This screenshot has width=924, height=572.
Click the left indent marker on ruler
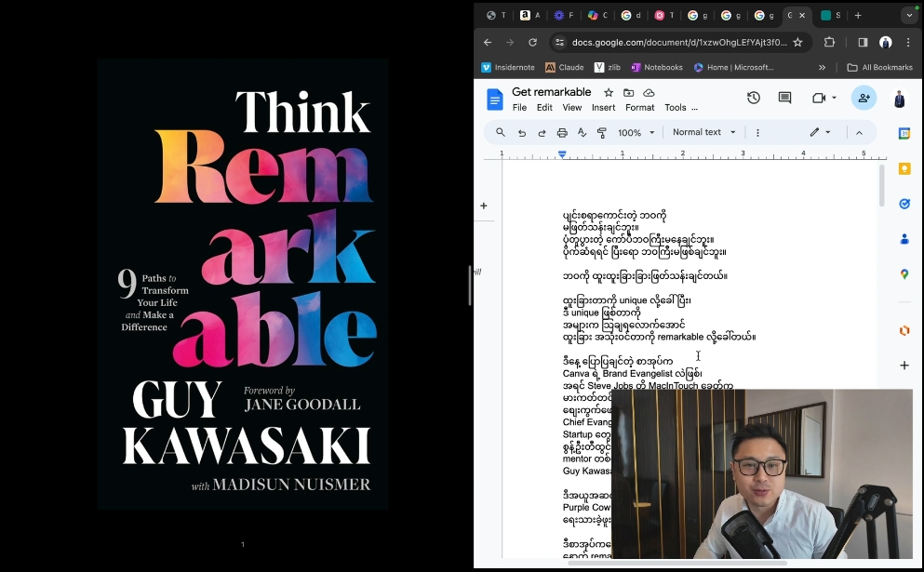click(562, 155)
